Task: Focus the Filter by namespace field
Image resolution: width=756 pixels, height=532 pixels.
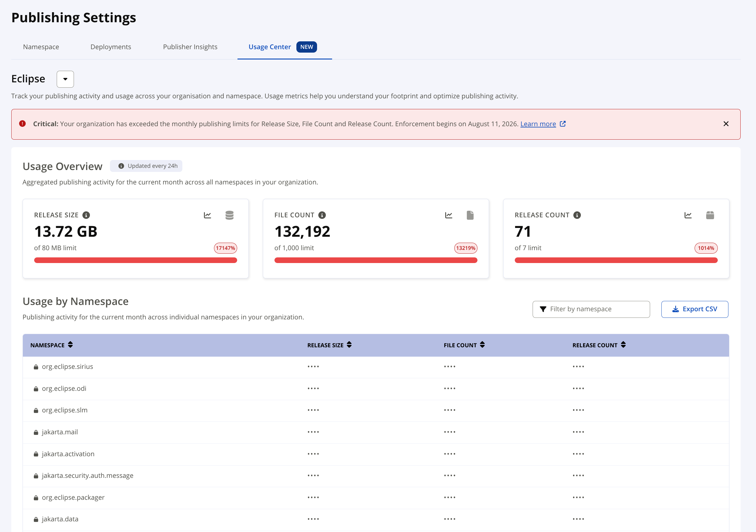Action: point(591,309)
